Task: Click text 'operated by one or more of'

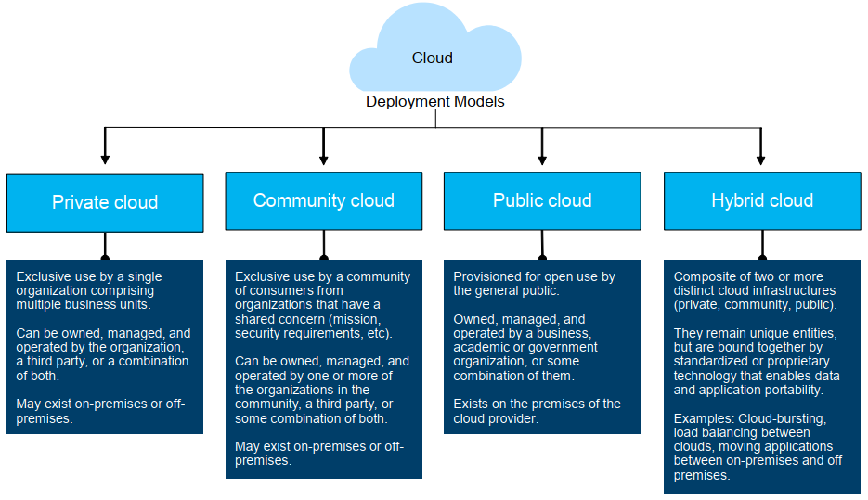Action: coord(314,376)
